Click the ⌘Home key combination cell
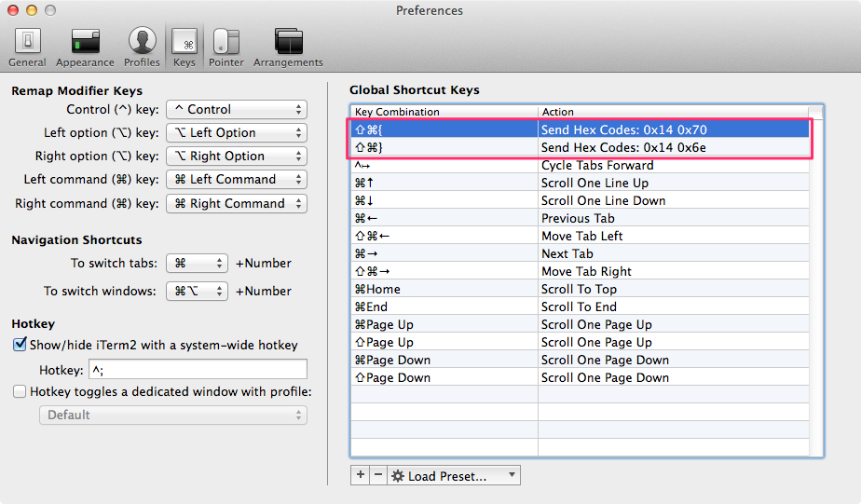The height and width of the screenshot is (504, 861). coord(444,289)
